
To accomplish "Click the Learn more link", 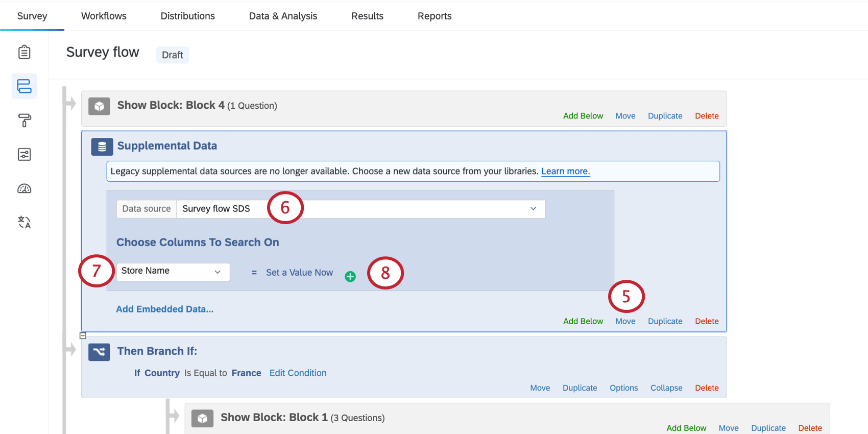I will coord(565,172).
